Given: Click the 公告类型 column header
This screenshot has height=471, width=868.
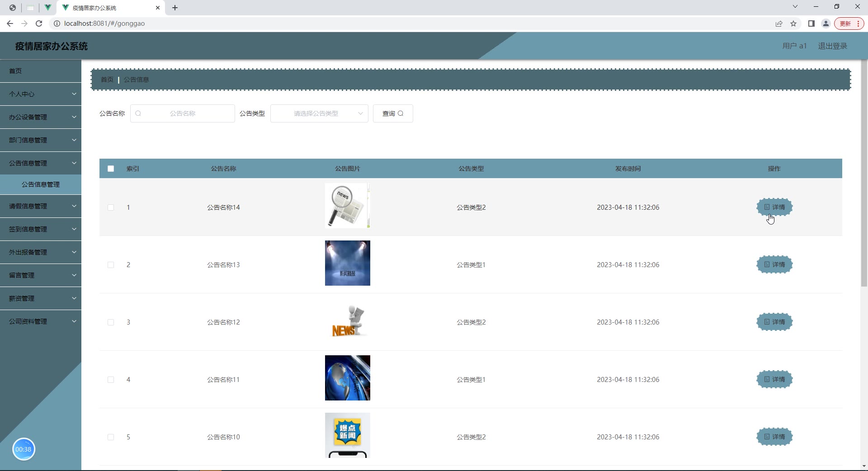Looking at the screenshot, I should pos(471,169).
